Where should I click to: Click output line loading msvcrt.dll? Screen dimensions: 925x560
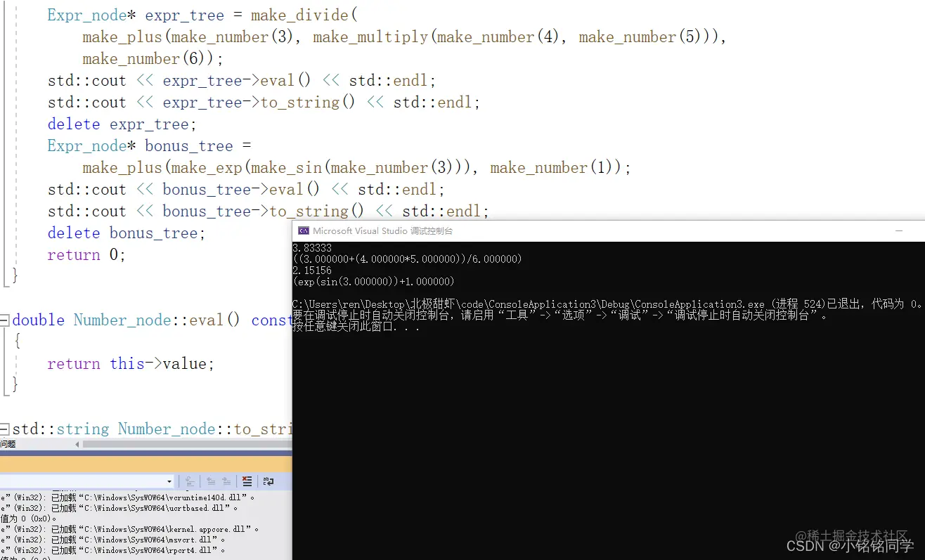[x=112, y=540]
